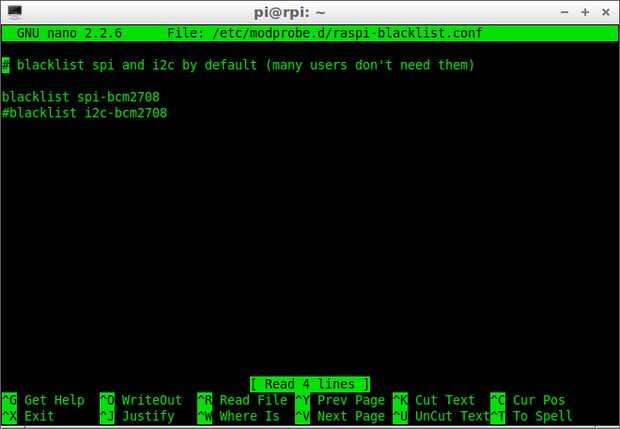620x429 pixels.
Task: Click the terminal icon in the title bar
Action: 15,12
